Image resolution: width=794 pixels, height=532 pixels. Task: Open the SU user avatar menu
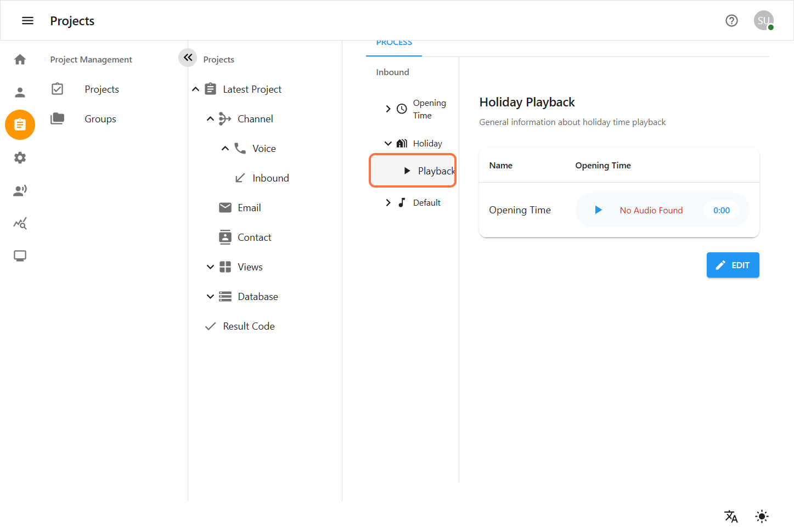[763, 21]
